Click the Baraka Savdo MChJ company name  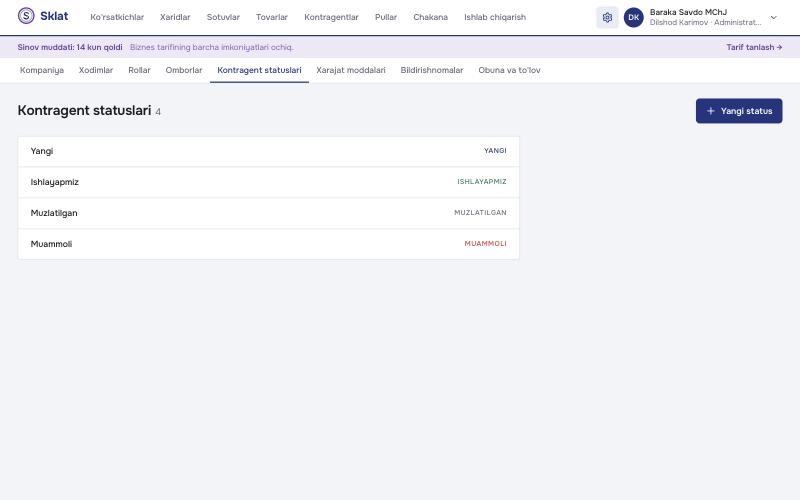tap(688, 12)
